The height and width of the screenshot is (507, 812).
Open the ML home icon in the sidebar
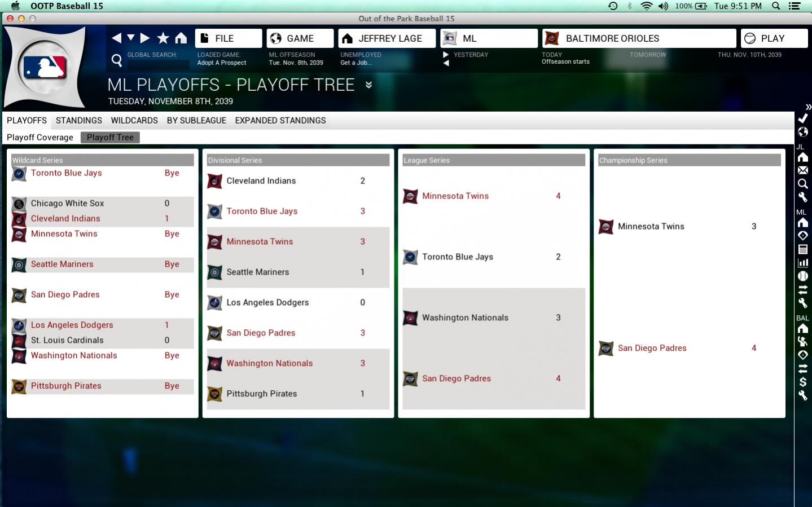[x=803, y=223]
